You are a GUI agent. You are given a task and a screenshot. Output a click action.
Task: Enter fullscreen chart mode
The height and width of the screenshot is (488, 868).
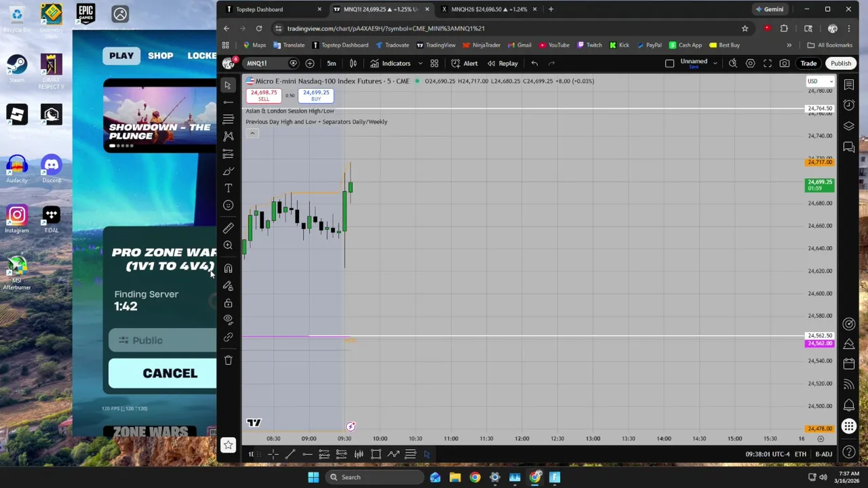(x=768, y=63)
